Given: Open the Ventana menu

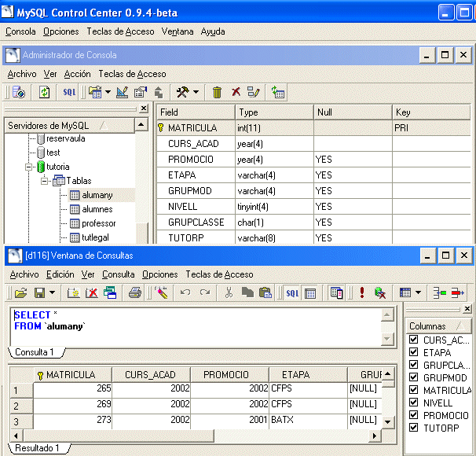Looking at the screenshot, I should point(178,31).
